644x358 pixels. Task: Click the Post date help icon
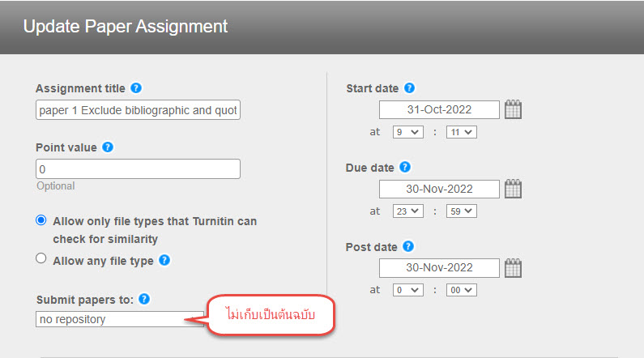pyautogui.click(x=409, y=246)
